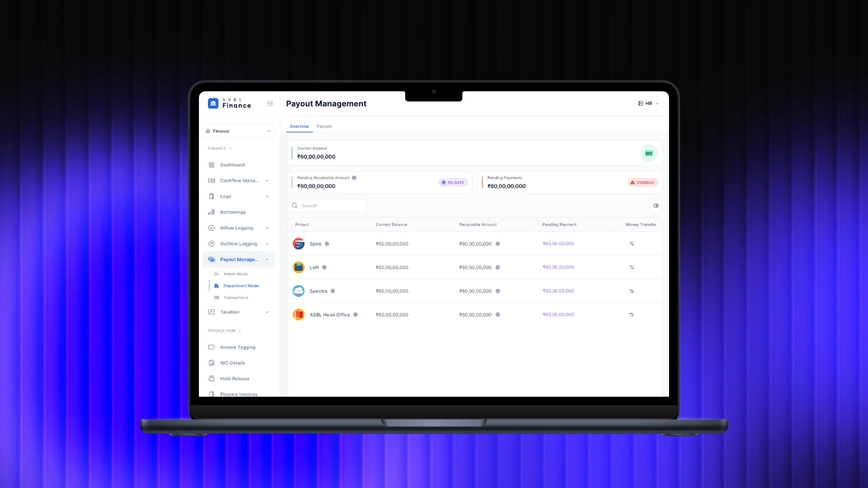This screenshot has height=488, width=868.
Task: Switch to the Payouts tab
Action: point(324,126)
